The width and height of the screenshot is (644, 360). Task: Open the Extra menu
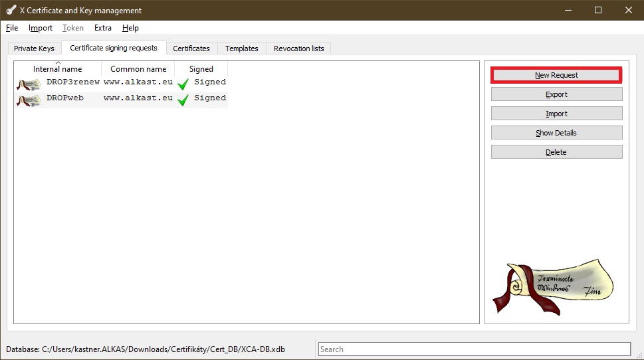point(103,28)
